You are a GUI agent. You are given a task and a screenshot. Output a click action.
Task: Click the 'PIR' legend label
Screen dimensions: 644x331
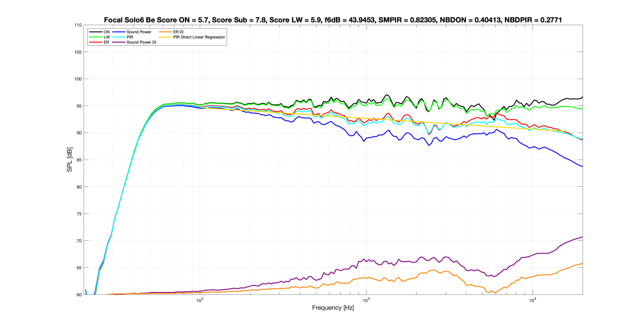[130, 37]
